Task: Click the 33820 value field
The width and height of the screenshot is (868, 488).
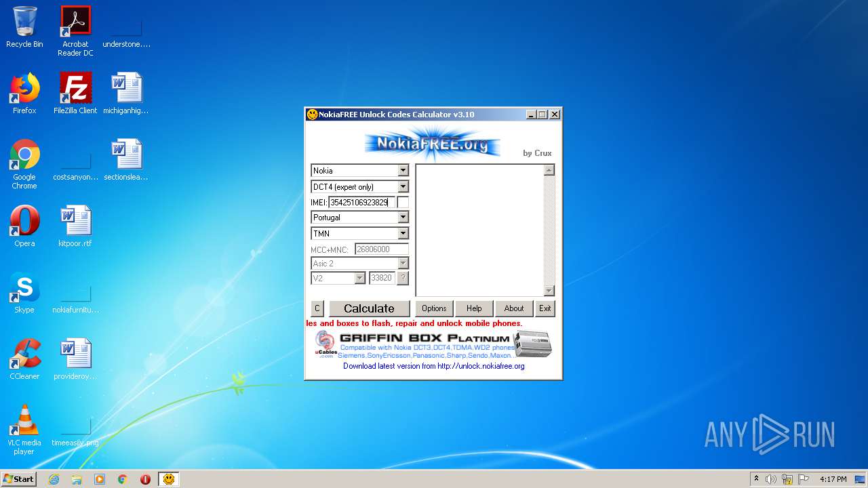Action: [x=382, y=279]
